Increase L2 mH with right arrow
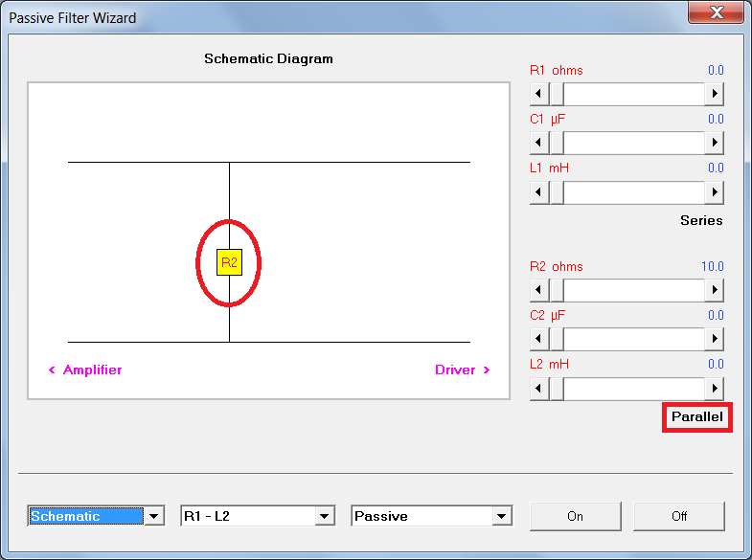Viewport: 752px width, 560px height. 714,388
